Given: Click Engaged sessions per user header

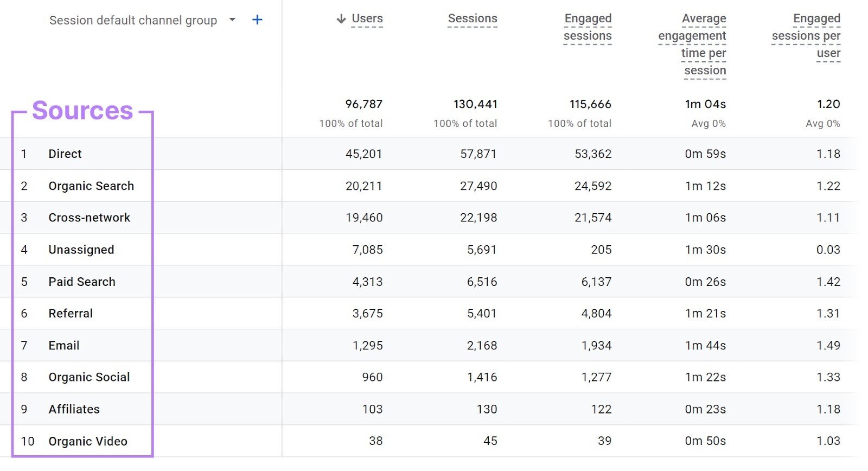Looking at the screenshot, I should click(806, 36).
